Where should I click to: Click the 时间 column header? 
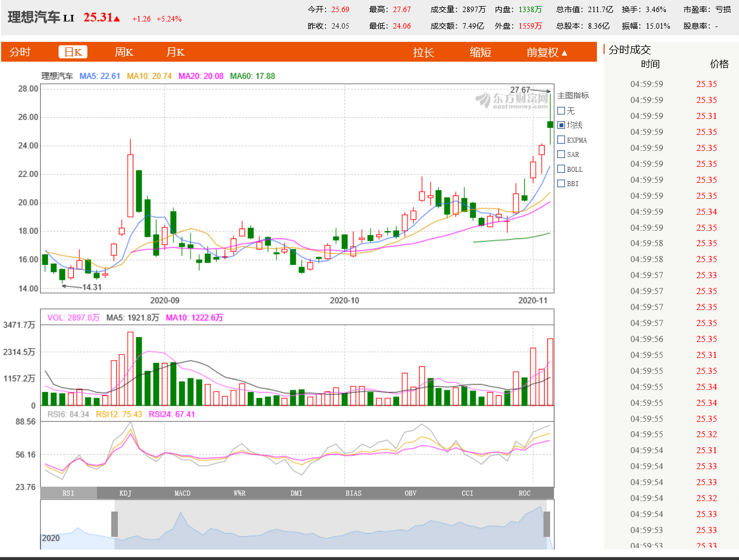[650, 64]
